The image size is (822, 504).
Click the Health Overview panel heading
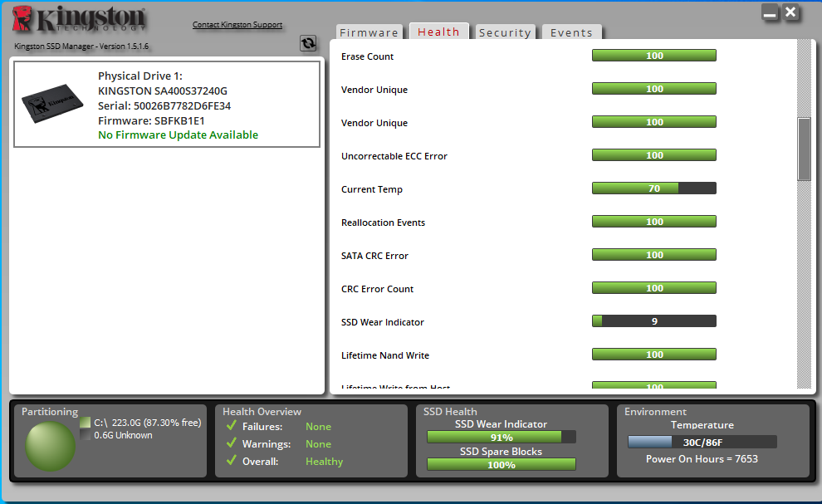262,412
